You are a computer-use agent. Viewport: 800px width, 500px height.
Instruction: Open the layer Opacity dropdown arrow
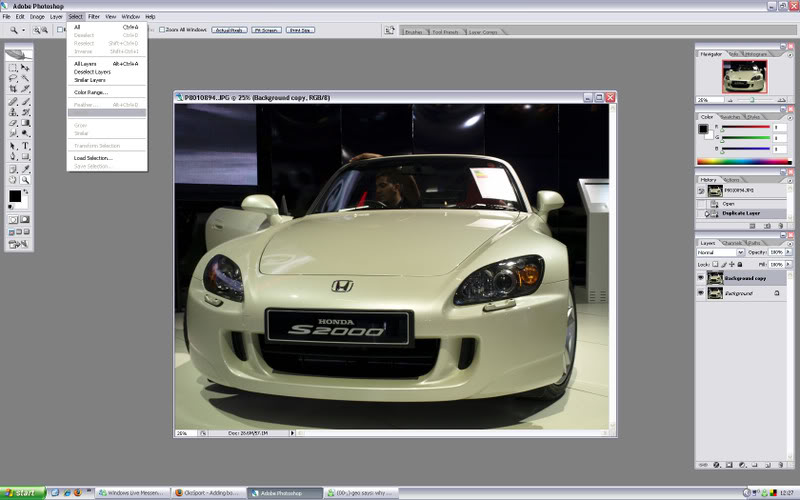787,252
